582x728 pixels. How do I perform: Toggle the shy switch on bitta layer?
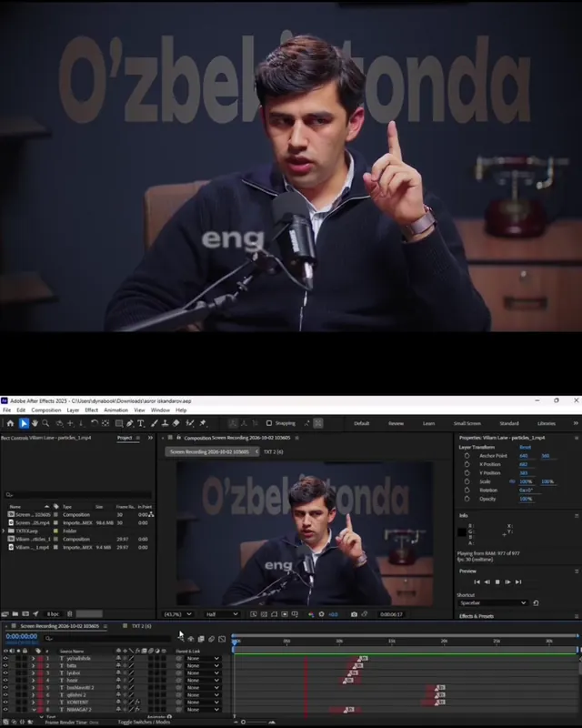coord(118,666)
